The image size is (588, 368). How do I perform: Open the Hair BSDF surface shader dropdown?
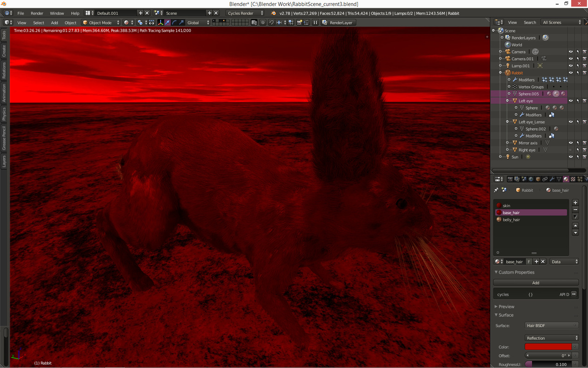point(551,326)
